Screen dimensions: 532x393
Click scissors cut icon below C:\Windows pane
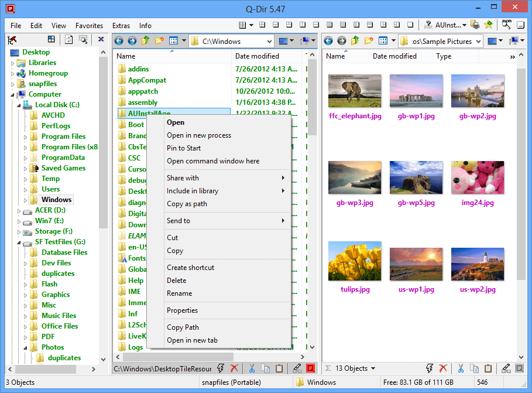(x=252, y=368)
